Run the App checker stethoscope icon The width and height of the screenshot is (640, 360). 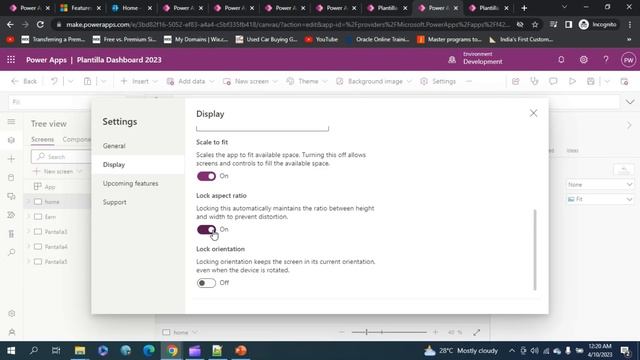[x=534, y=82]
